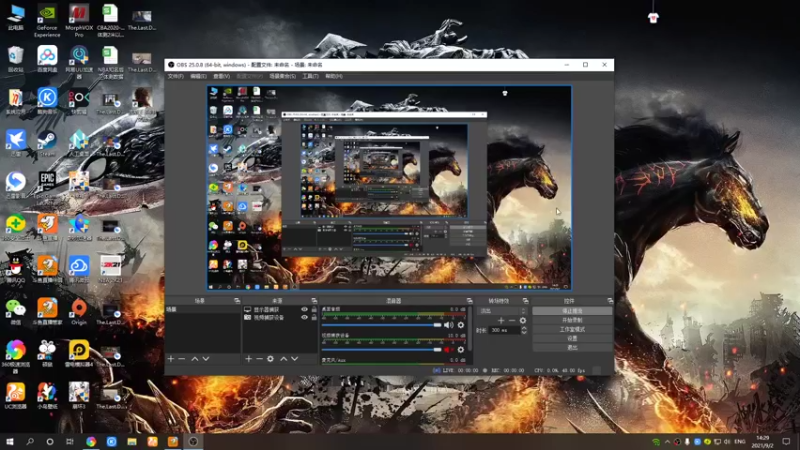Open the Tools menu in OBS
The image size is (800, 450).
(x=310, y=76)
